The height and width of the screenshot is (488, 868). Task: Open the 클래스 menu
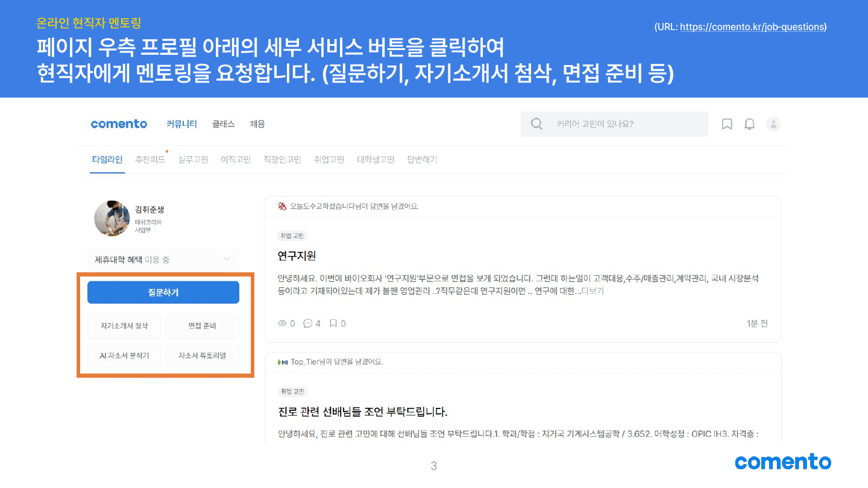click(x=223, y=124)
